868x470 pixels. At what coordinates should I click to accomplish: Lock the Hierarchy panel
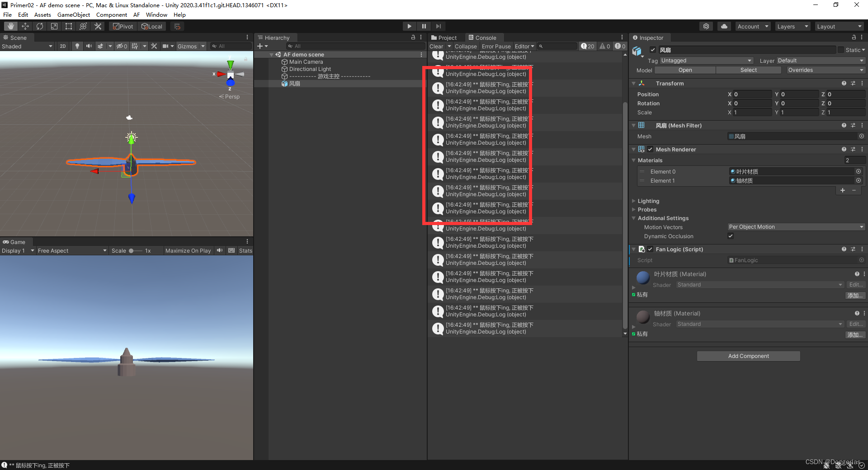[413, 38]
